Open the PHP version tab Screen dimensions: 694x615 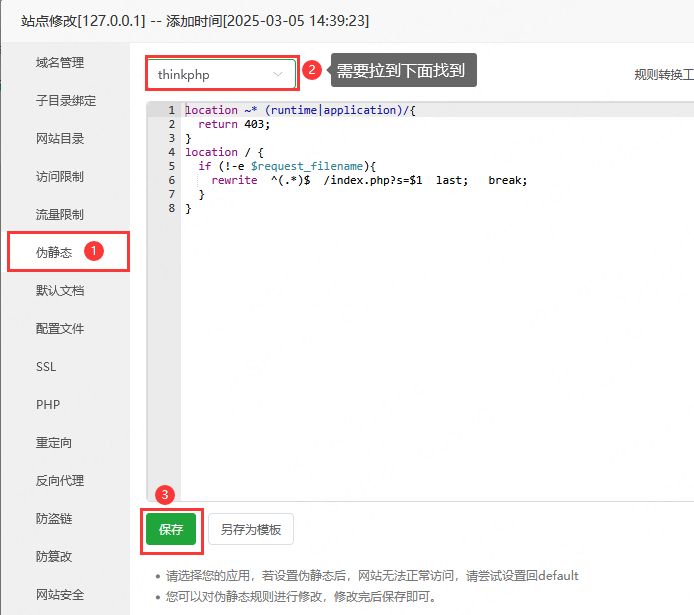(47, 405)
